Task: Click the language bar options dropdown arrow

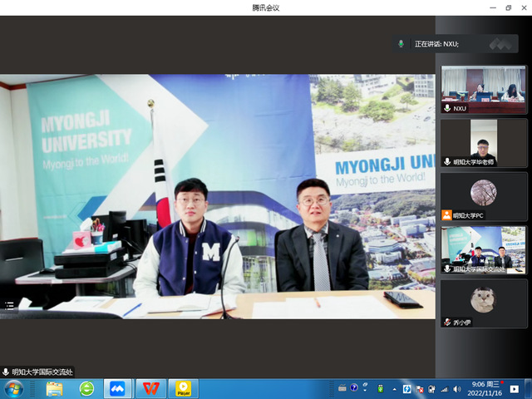Action: 366,391
